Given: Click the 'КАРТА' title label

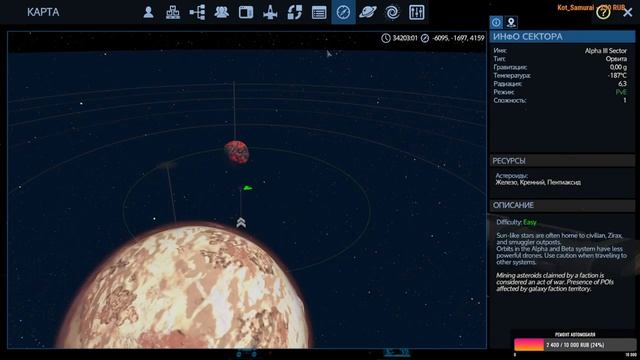Looking at the screenshot, I should (x=43, y=12).
